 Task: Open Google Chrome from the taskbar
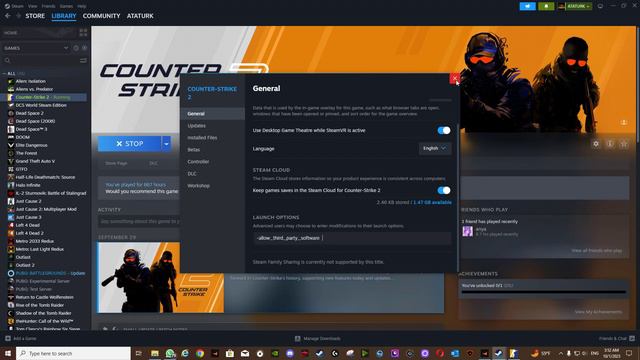[200, 353]
